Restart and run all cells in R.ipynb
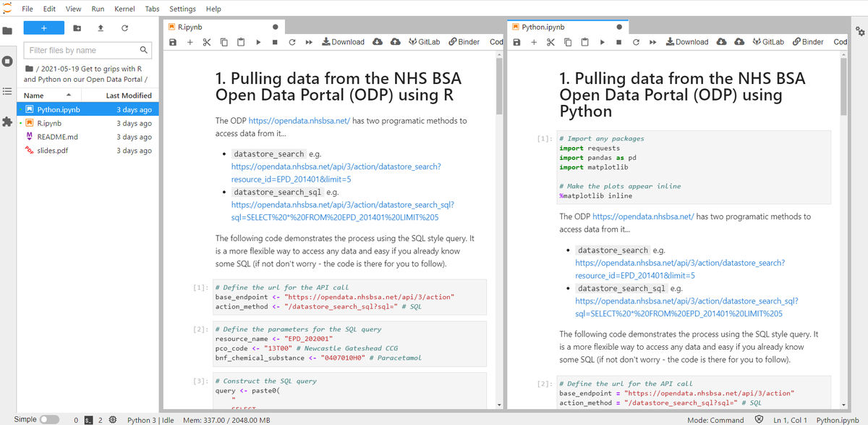This screenshot has height=425, width=868. (x=309, y=42)
